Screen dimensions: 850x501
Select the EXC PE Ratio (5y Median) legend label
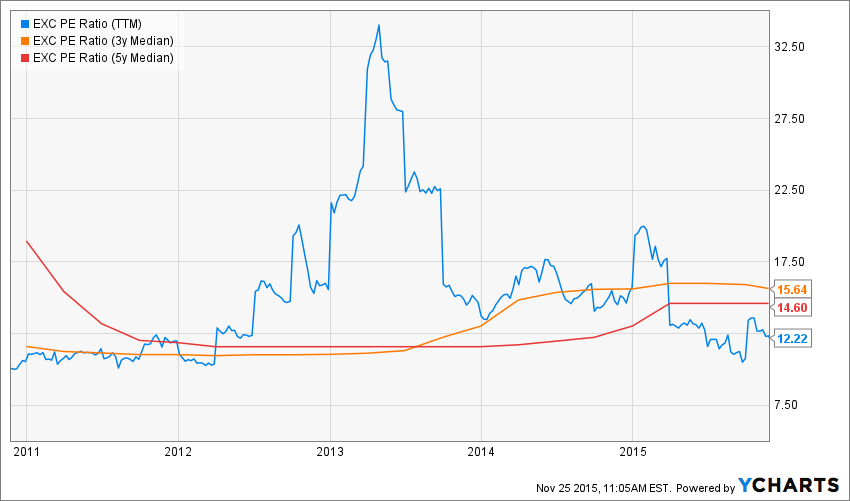pos(103,58)
